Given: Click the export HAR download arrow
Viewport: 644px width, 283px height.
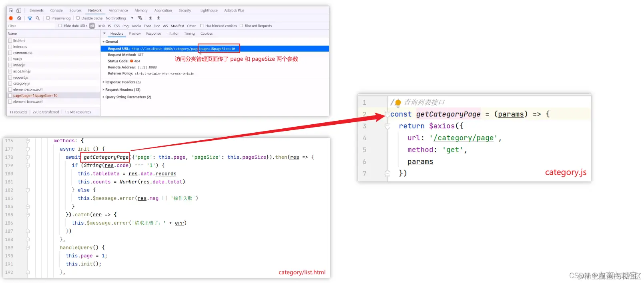Looking at the screenshot, I should (158, 18).
